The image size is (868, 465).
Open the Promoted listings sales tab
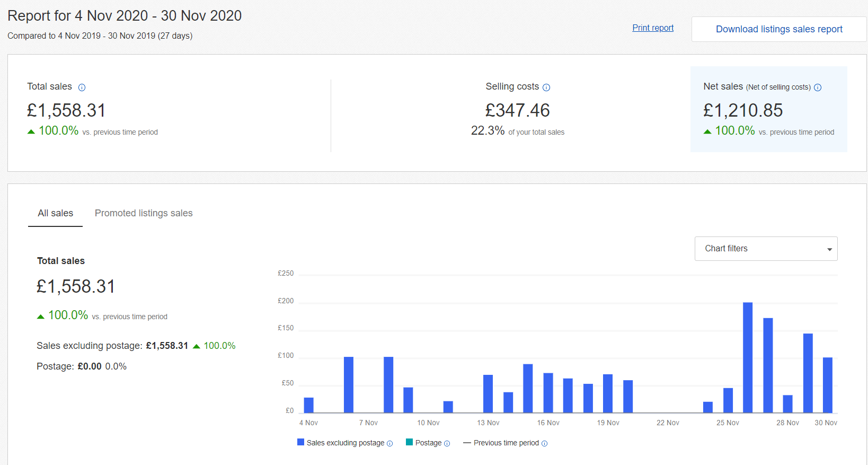pyautogui.click(x=144, y=213)
